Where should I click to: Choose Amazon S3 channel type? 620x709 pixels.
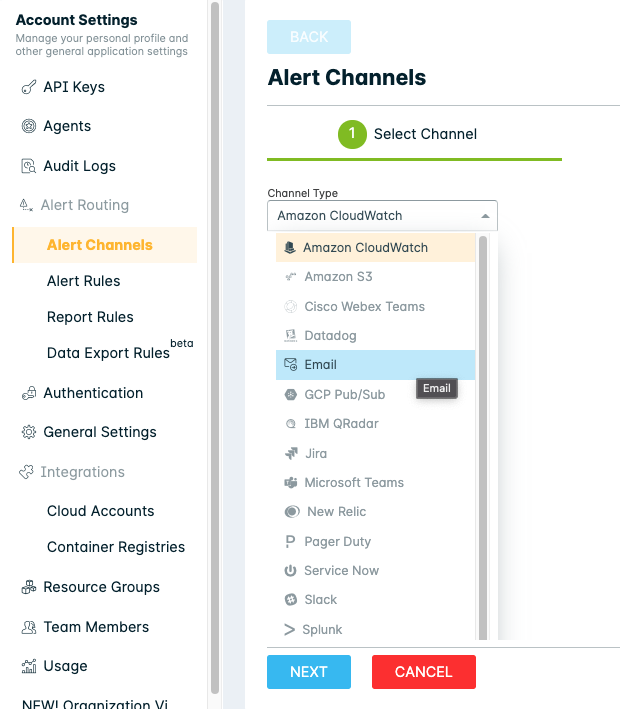(x=375, y=276)
